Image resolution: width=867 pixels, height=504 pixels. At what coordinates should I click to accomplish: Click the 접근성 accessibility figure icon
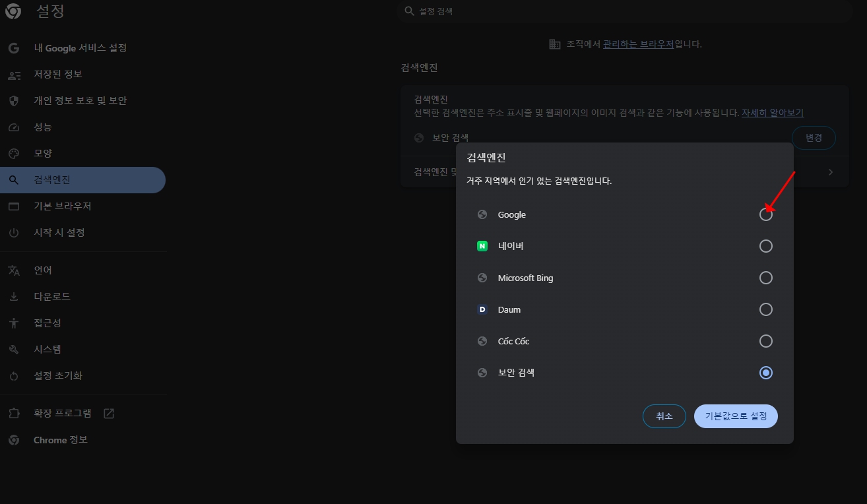(14, 323)
